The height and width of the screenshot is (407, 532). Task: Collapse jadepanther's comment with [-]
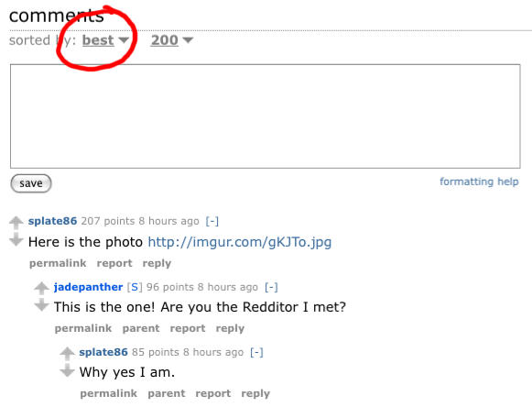coord(271,287)
